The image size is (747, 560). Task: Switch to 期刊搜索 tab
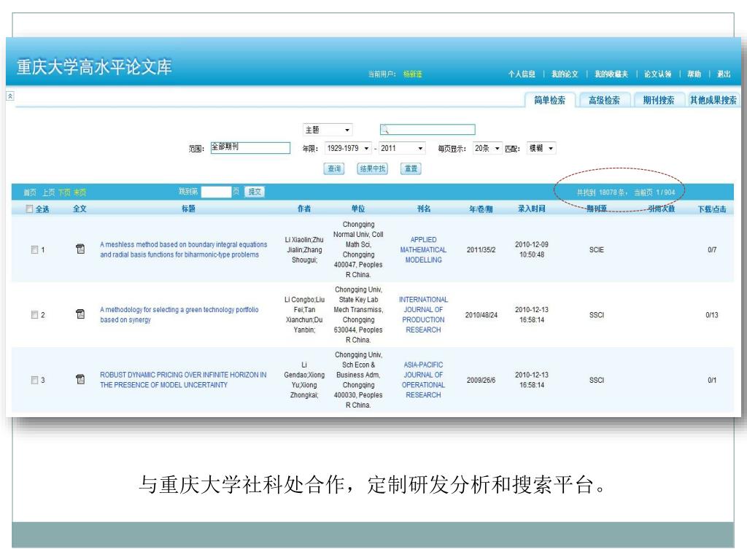pos(659,100)
